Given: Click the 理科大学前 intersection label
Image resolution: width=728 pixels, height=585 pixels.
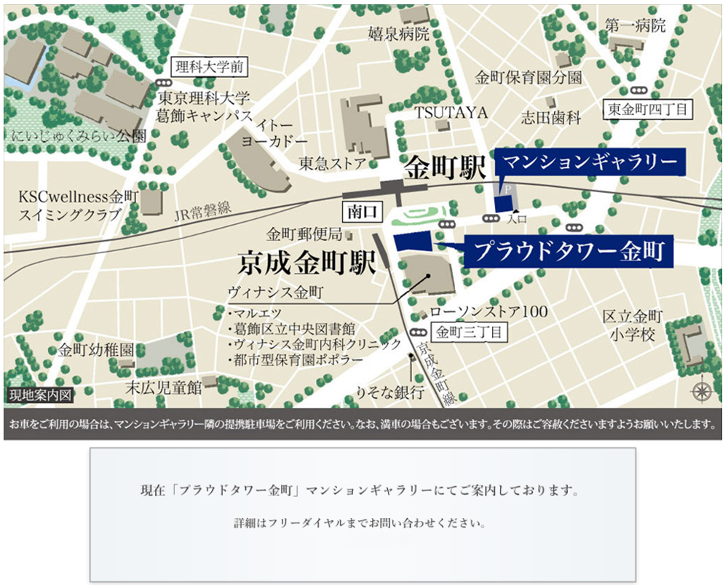Looking at the screenshot, I should (x=209, y=68).
